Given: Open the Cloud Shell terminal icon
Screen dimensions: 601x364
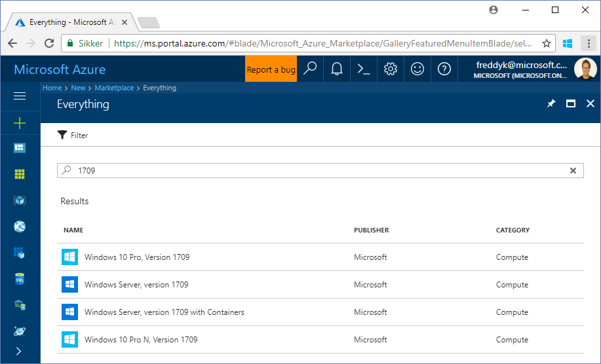Looking at the screenshot, I should pyautogui.click(x=363, y=69).
